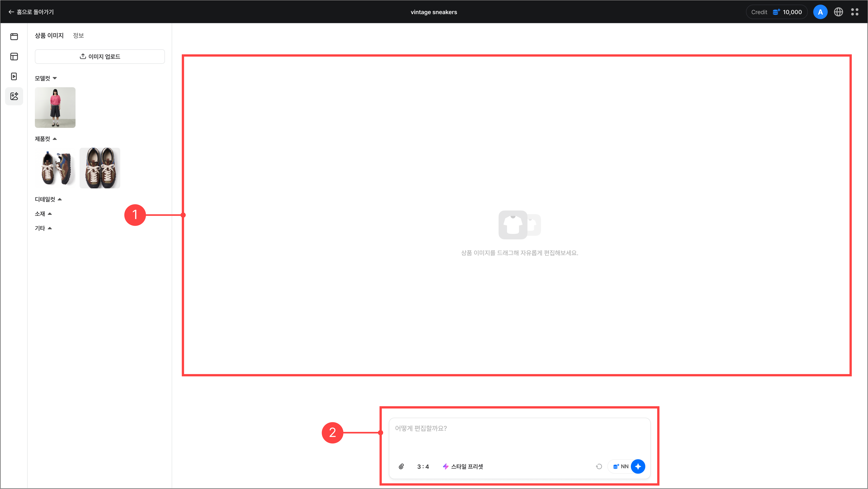Collapse the 모델컷 section
This screenshot has height=489, width=868.
point(46,78)
